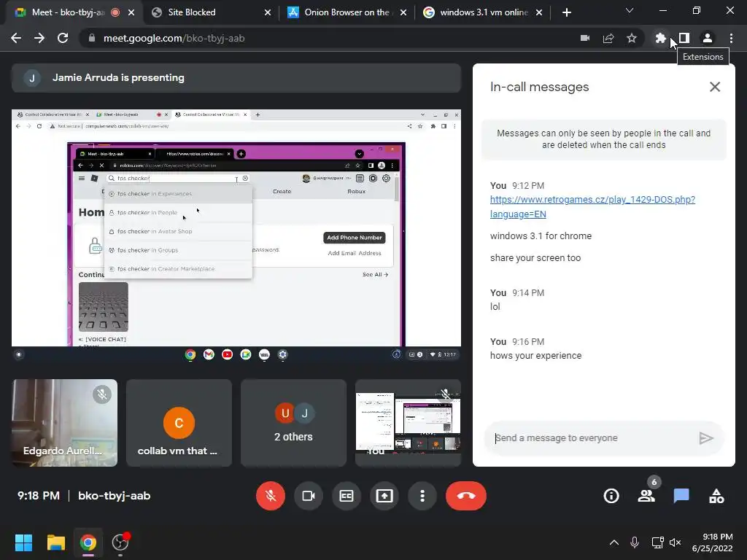Open a new browser tab
747x560 pixels.
pyautogui.click(x=566, y=12)
